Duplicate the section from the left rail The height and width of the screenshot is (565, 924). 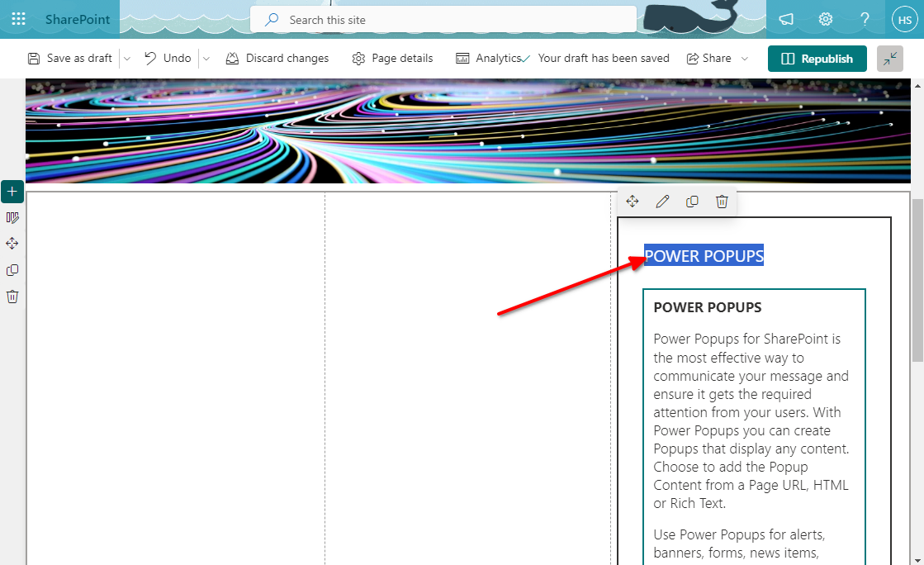(12, 270)
